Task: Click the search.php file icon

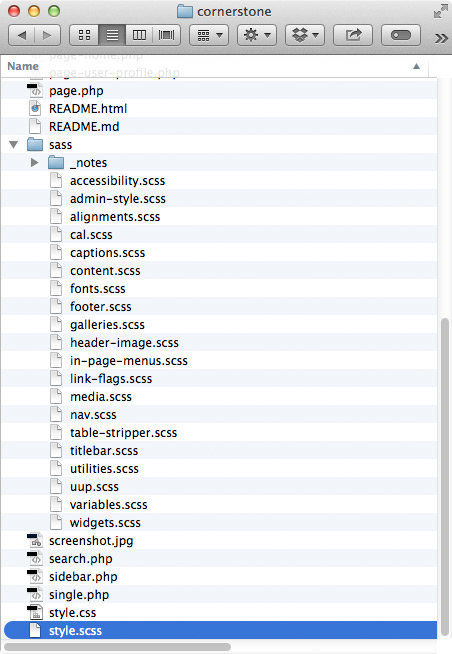Action: 35,558
